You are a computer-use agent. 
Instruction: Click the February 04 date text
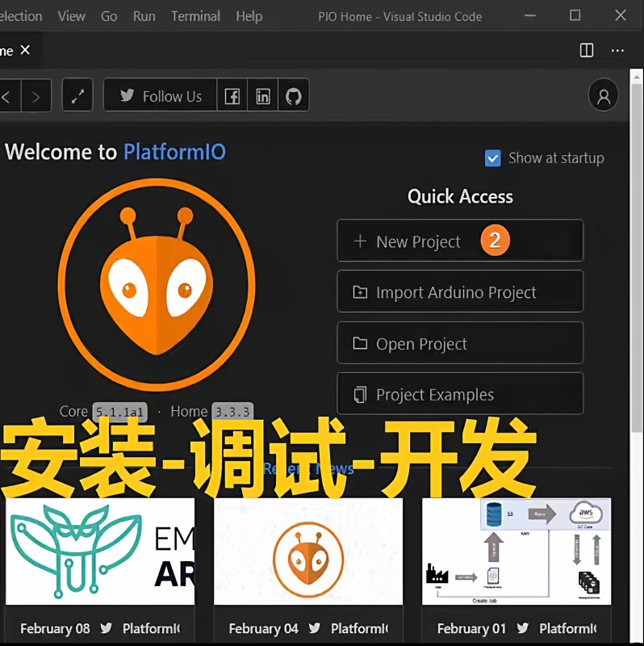point(264,628)
